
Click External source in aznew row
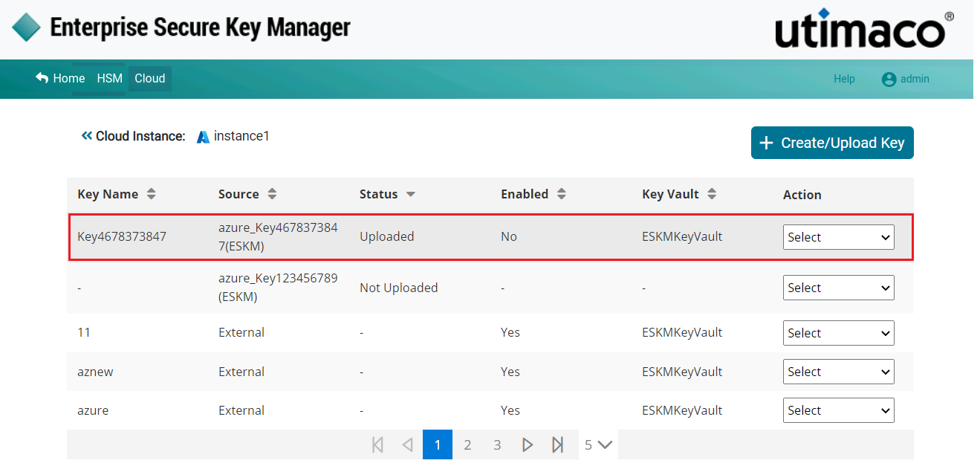pos(241,372)
